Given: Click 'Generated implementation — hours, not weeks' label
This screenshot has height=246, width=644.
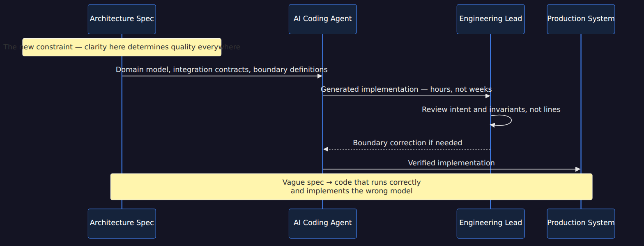Looking at the screenshot, I should tap(406, 89).
